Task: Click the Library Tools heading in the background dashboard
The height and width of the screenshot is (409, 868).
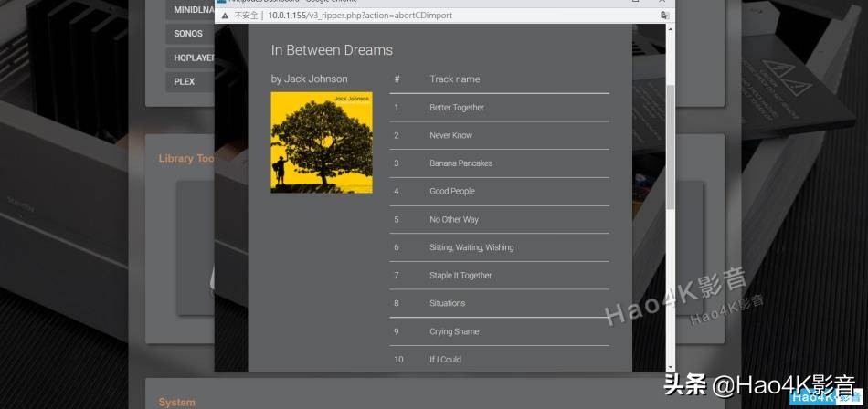Action: click(x=186, y=158)
